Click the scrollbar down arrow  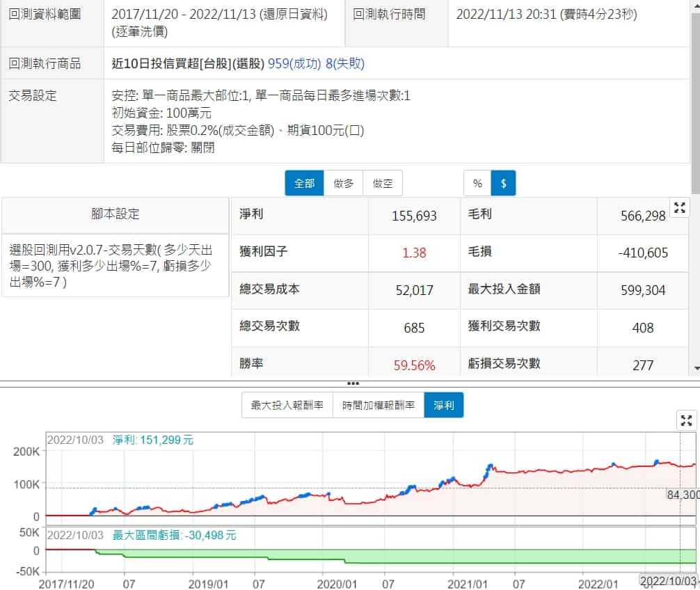click(695, 368)
